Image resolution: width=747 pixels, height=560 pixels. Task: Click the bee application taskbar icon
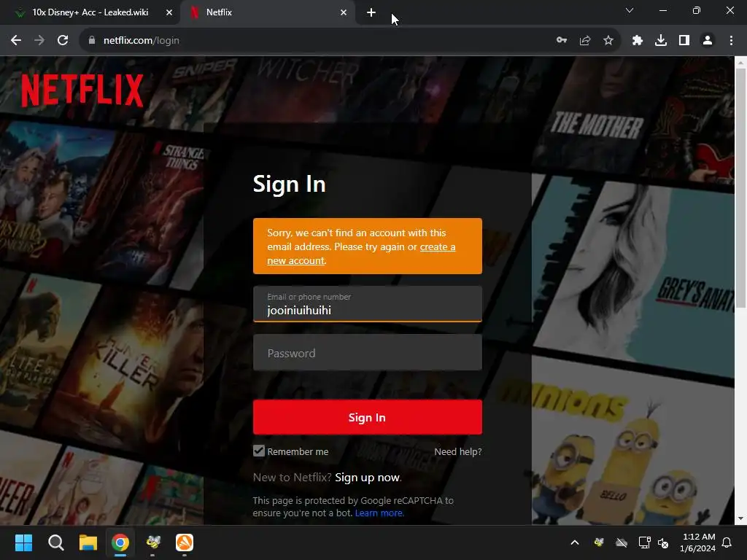(x=153, y=542)
